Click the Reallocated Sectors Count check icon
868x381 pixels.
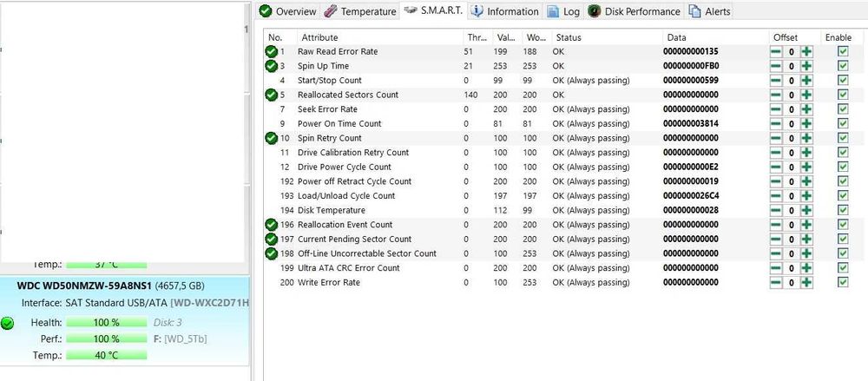(x=271, y=95)
